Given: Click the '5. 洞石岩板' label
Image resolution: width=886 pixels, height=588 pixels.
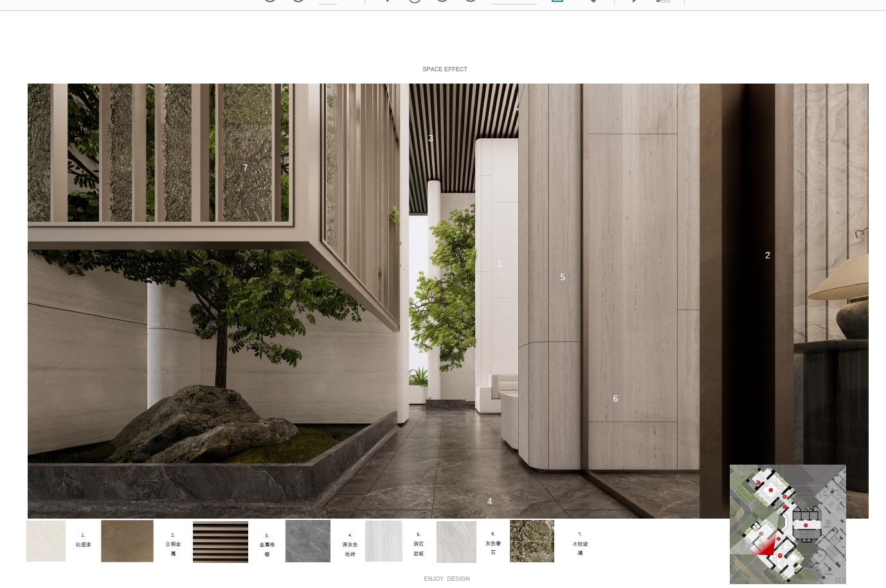Looking at the screenshot, I should point(419,544).
